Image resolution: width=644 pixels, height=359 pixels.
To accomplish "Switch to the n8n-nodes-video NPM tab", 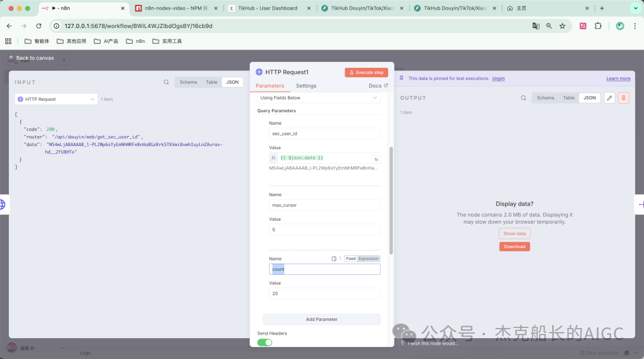I will click(177, 8).
